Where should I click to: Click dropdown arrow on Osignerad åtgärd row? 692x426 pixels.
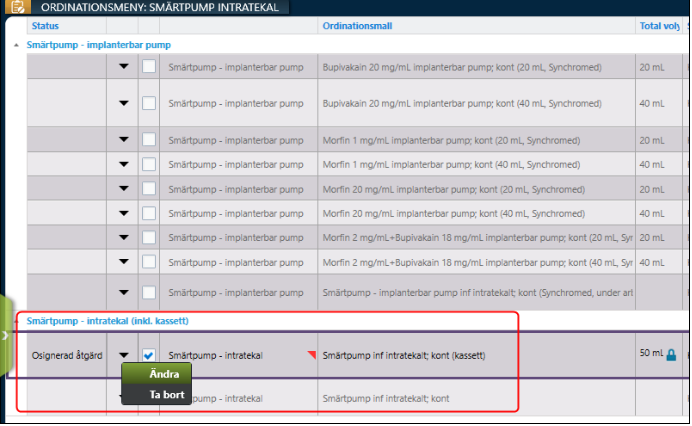tap(124, 355)
